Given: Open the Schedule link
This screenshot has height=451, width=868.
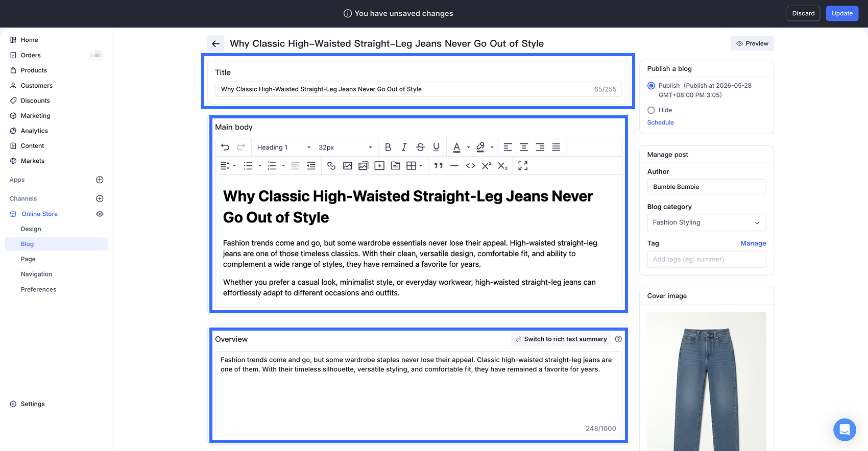Looking at the screenshot, I should click(660, 122).
